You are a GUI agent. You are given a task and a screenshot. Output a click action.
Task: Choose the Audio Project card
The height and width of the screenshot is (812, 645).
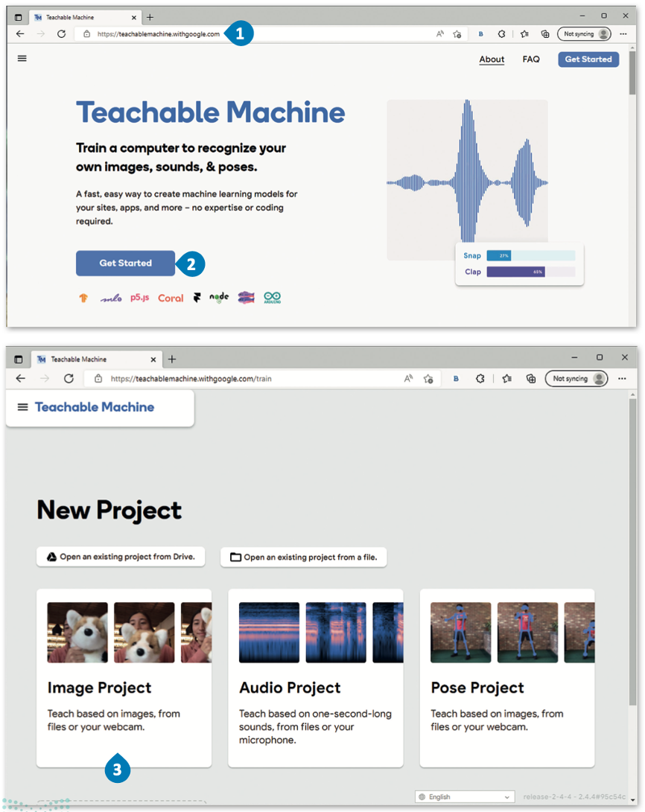click(x=316, y=678)
